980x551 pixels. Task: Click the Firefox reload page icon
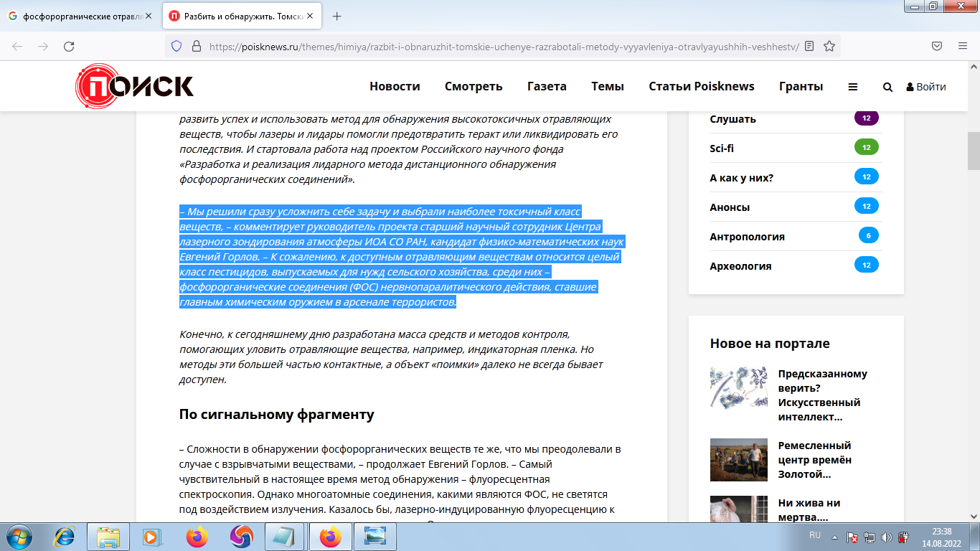click(69, 46)
